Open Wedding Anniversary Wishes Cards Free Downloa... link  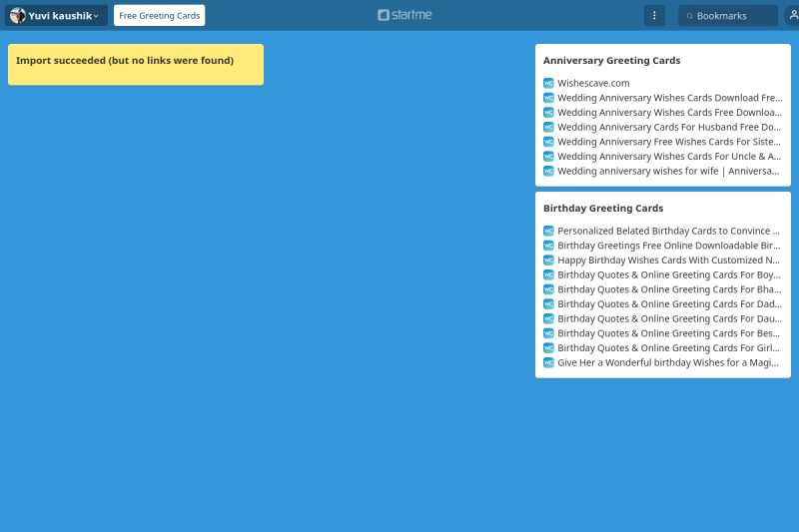pos(669,113)
